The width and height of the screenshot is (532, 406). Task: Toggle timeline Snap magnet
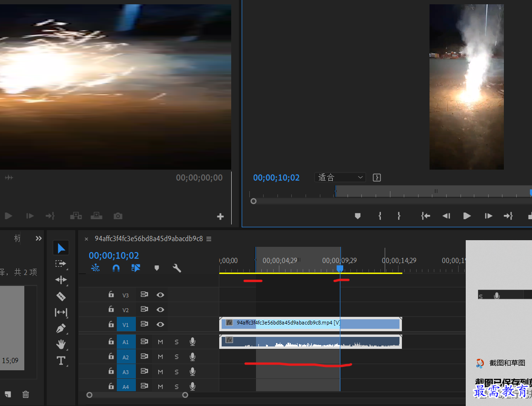[116, 268]
